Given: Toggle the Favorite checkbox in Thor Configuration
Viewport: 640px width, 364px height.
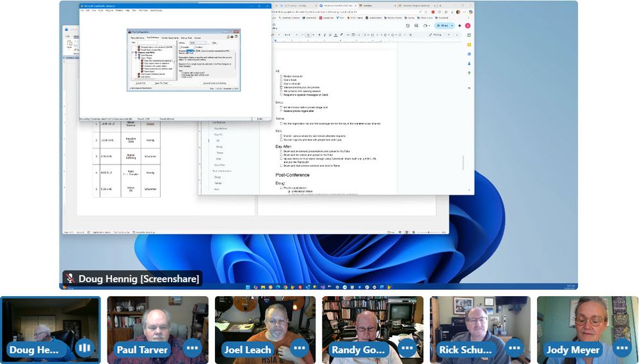Looking at the screenshot, I should coord(180,47).
